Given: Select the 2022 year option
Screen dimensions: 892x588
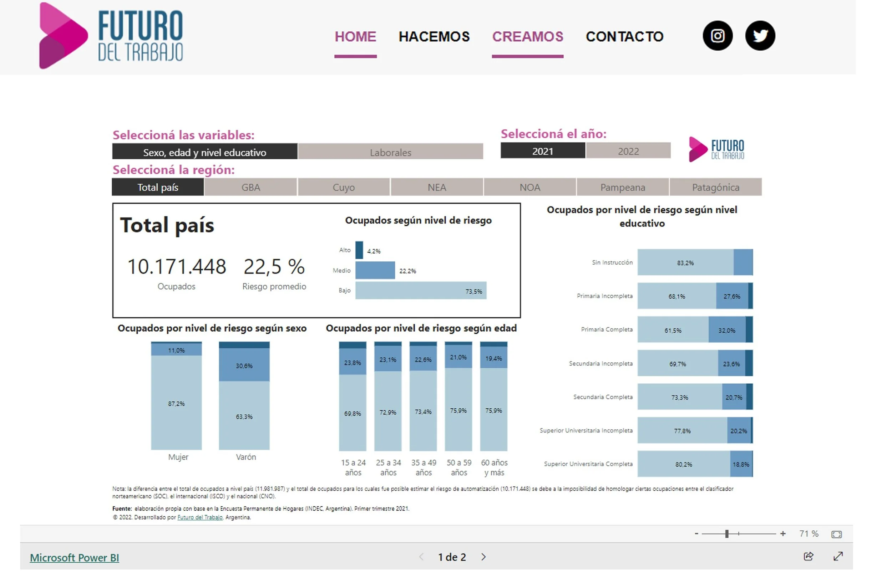Looking at the screenshot, I should 628,151.
